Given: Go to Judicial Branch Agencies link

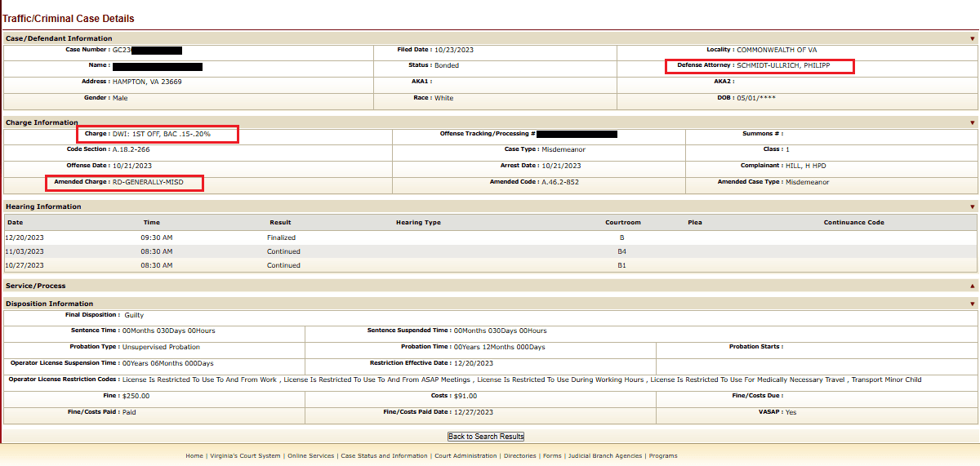Looking at the screenshot, I should coord(605,456).
